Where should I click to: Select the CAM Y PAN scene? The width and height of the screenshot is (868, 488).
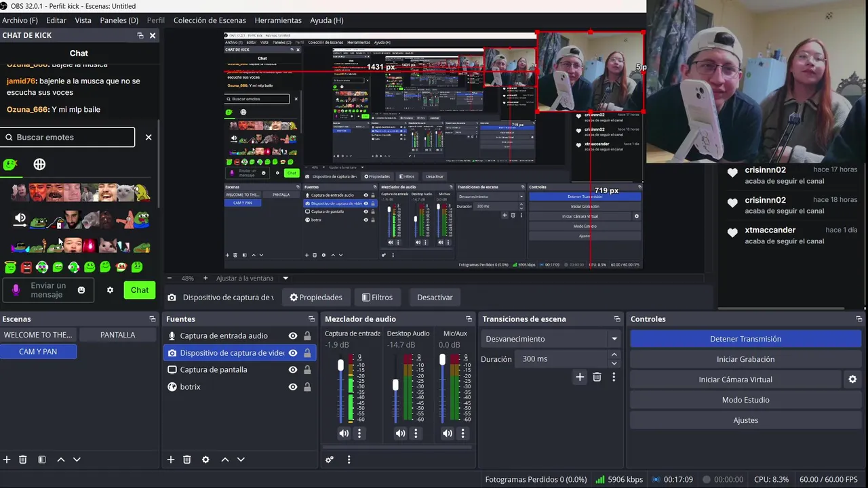38,352
